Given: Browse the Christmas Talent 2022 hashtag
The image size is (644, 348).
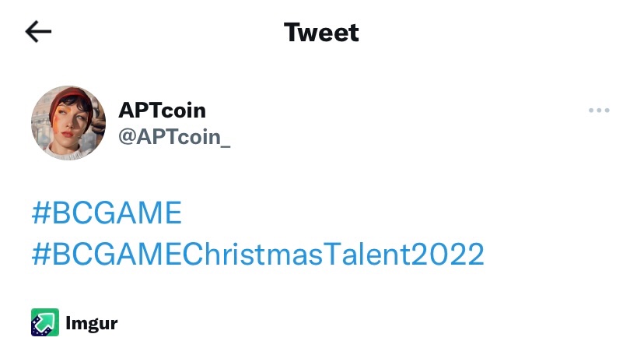Looking at the screenshot, I should pyautogui.click(x=257, y=254).
